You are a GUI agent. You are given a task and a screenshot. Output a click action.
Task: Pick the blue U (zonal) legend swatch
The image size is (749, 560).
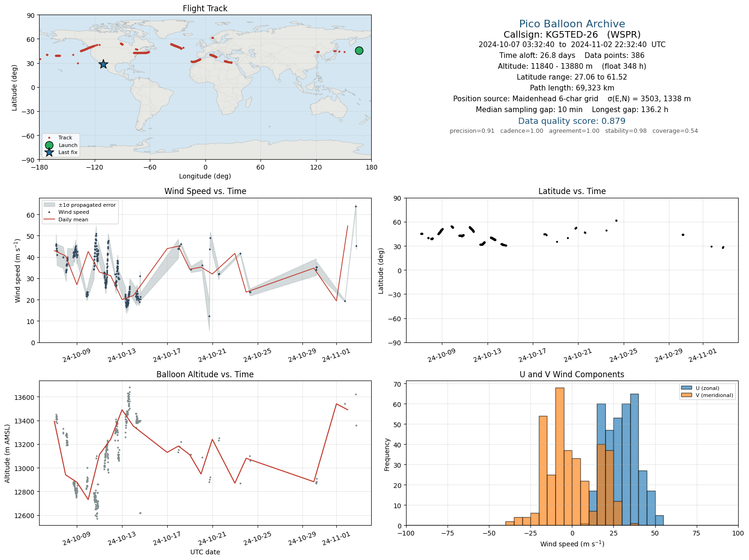tap(686, 388)
